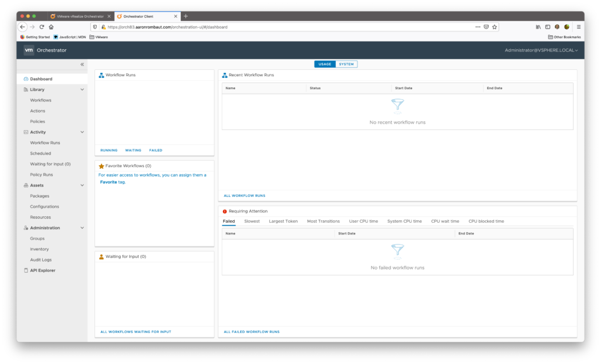Select the Largest Token tab
This screenshot has height=364, width=601.
tap(283, 221)
